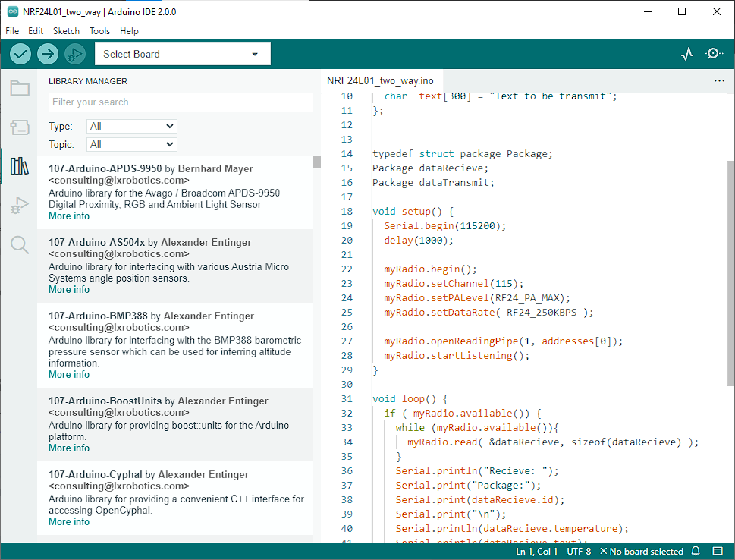
Task: Expand the Type filter dropdown
Action: 132,126
